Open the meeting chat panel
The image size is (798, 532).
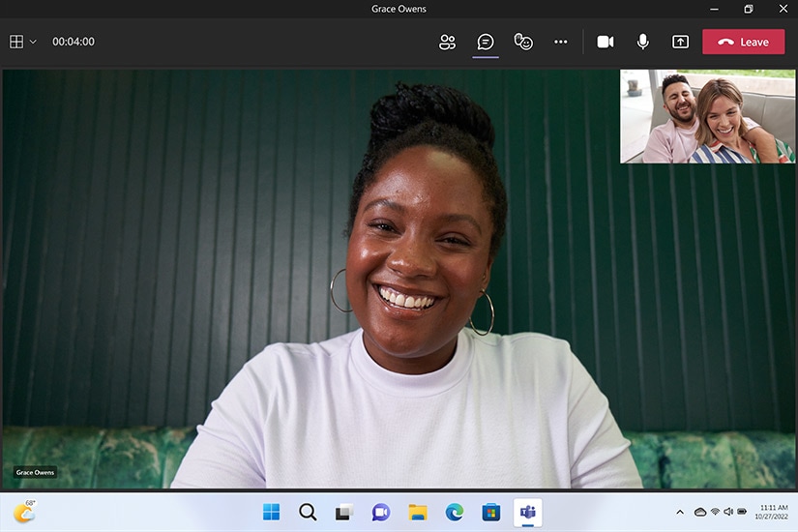click(x=486, y=42)
